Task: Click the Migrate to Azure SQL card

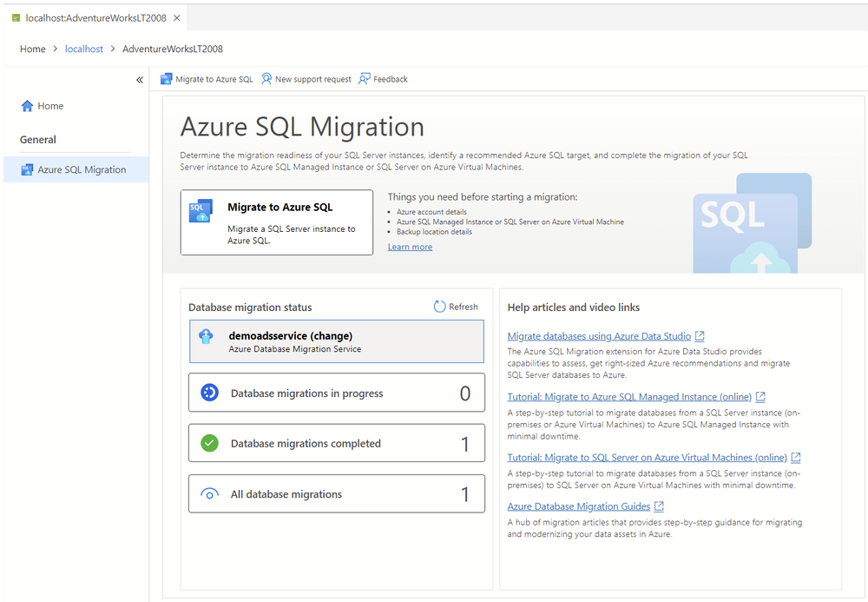Action: [x=276, y=222]
